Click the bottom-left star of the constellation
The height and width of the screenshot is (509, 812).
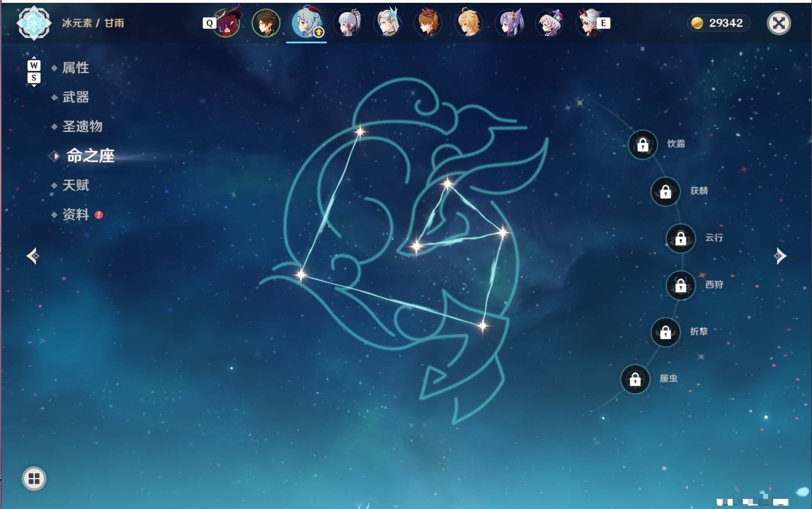coord(301,275)
